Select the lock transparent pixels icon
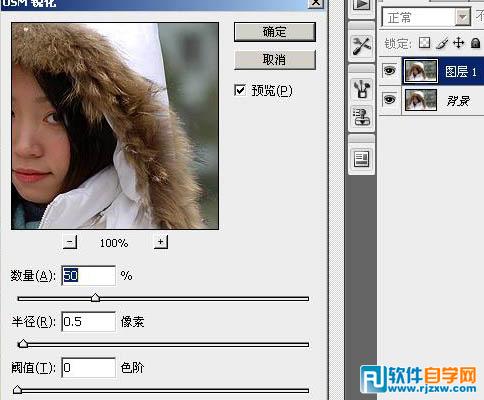The image size is (484, 400). [x=424, y=43]
